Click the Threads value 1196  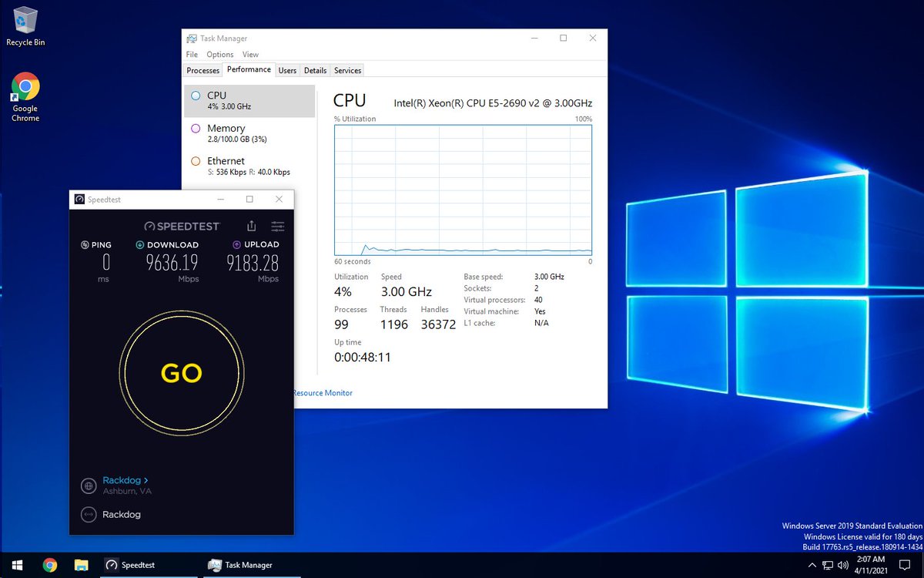[x=393, y=324]
